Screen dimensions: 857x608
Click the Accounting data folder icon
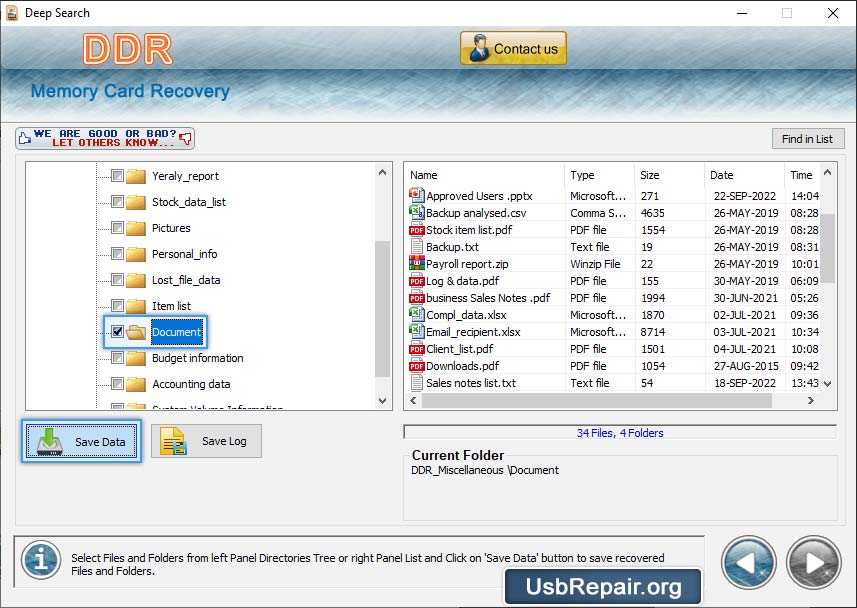tap(136, 384)
